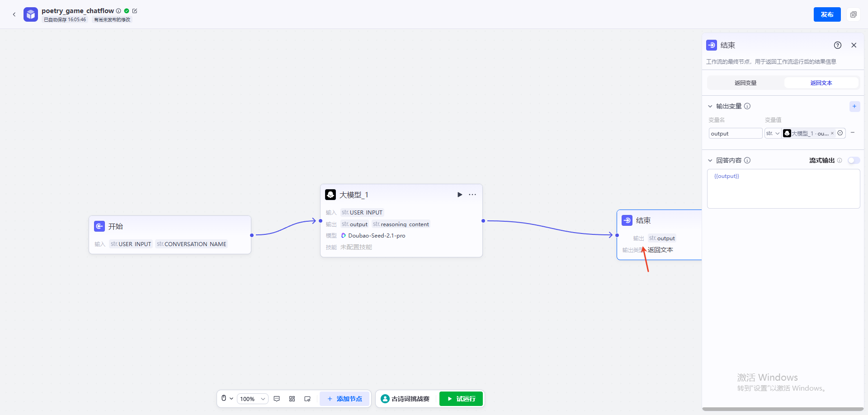This screenshot has width=868, height=415.
Task: Switch to the 返回变量 tab
Action: pos(745,83)
